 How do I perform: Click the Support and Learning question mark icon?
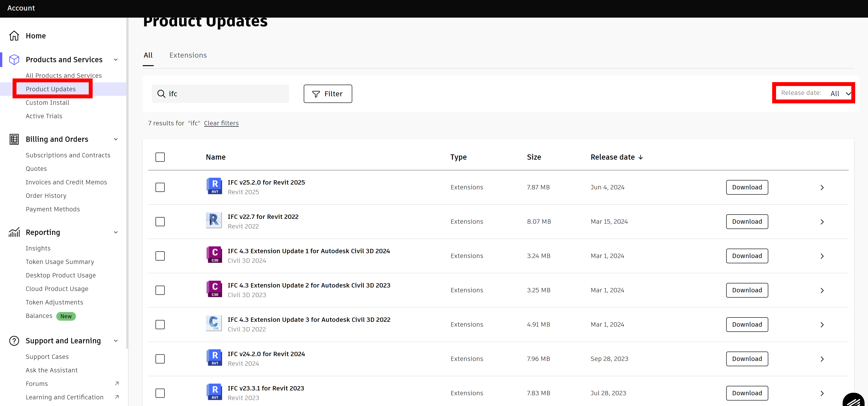14,341
